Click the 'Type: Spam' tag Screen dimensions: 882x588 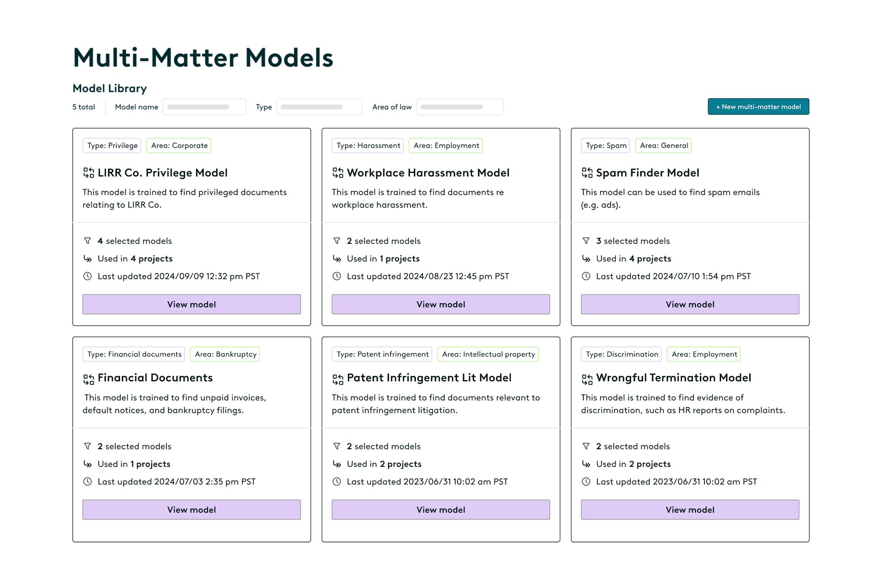click(x=605, y=145)
